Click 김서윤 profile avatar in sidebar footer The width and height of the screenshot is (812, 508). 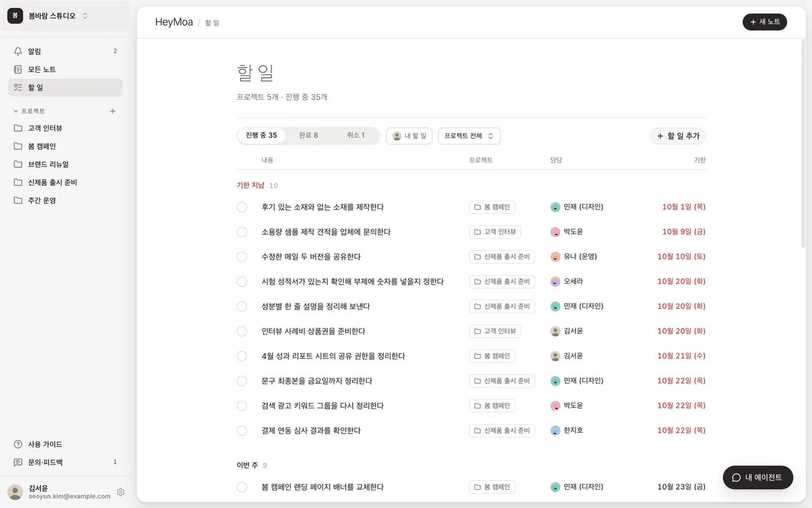point(15,492)
